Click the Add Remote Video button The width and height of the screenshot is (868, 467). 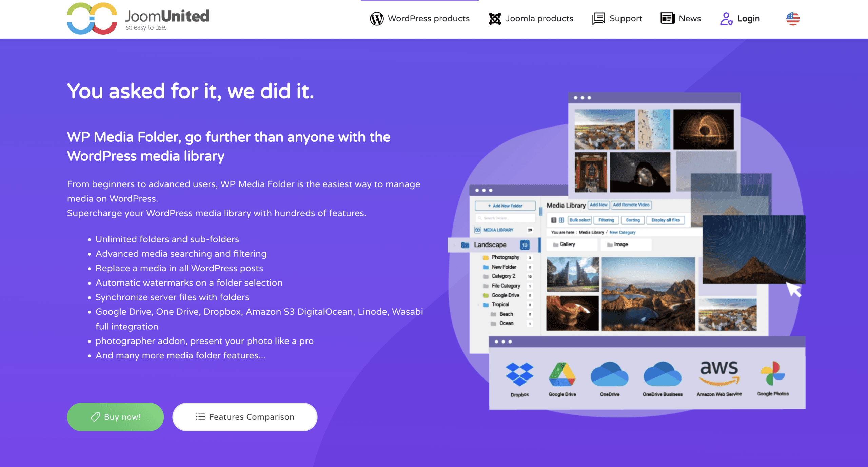pyautogui.click(x=631, y=205)
